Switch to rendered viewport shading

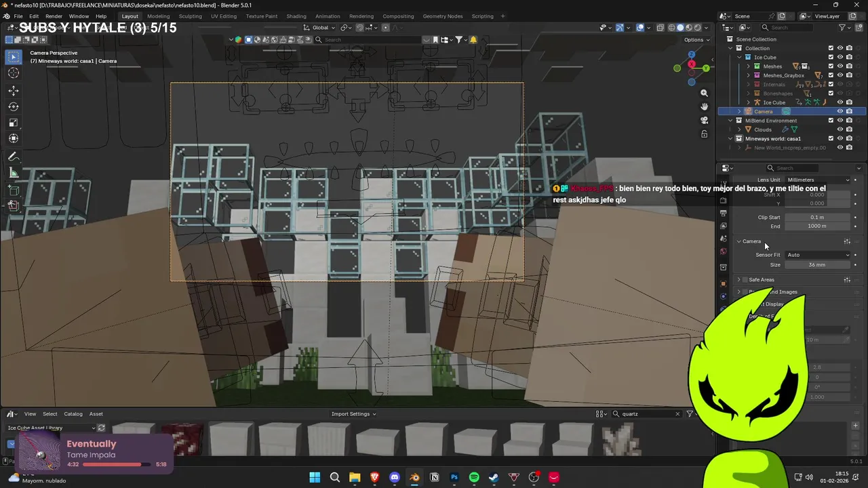(697, 28)
